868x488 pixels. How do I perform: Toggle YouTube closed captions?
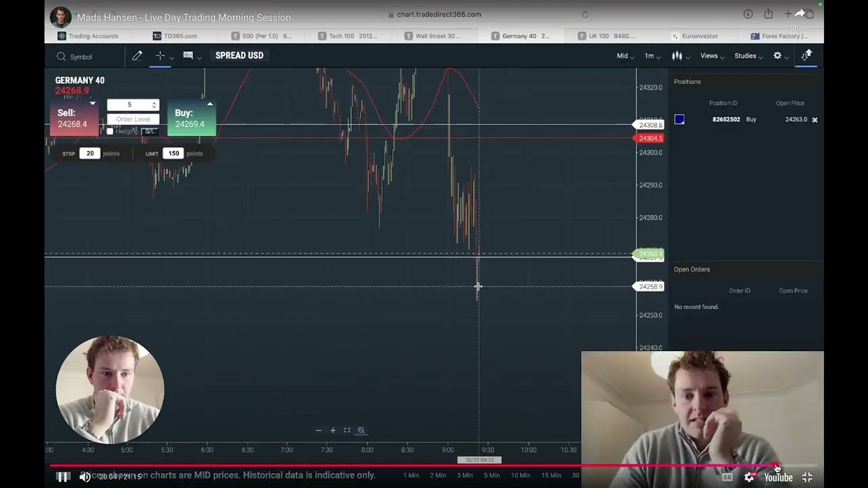(728, 477)
